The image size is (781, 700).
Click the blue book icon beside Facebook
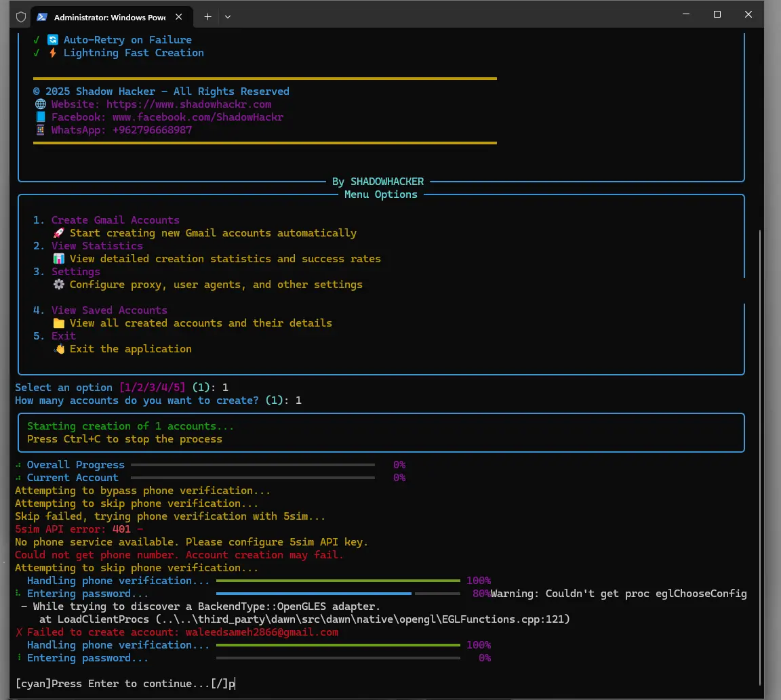pyautogui.click(x=41, y=117)
